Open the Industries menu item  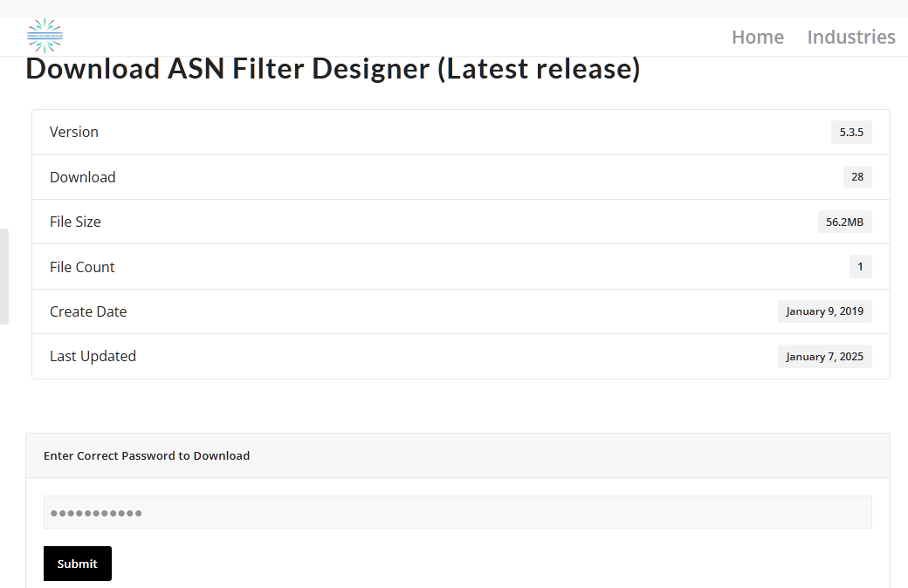click(851, 37)
